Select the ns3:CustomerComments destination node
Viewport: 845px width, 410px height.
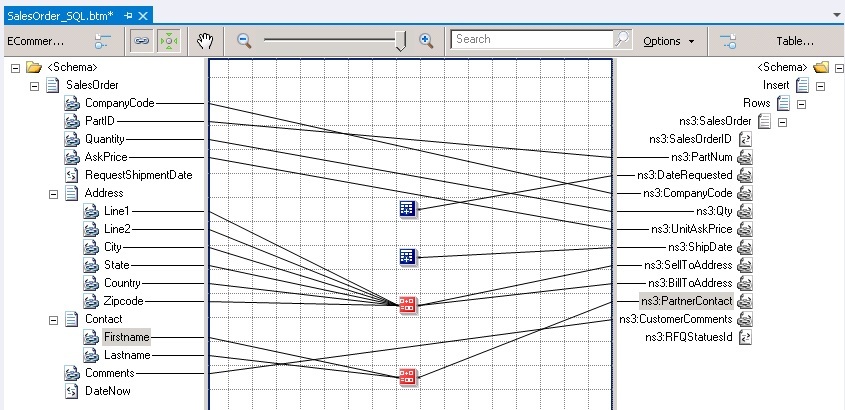(x=676, y=319)
